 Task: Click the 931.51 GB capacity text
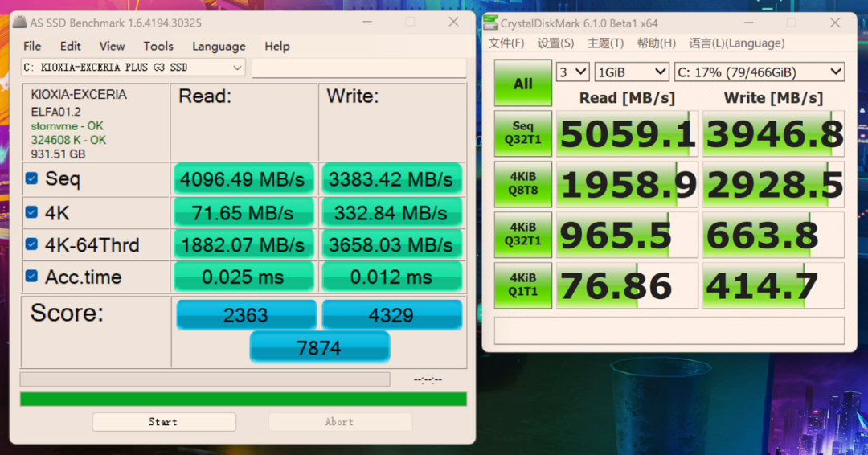[58, 154]
